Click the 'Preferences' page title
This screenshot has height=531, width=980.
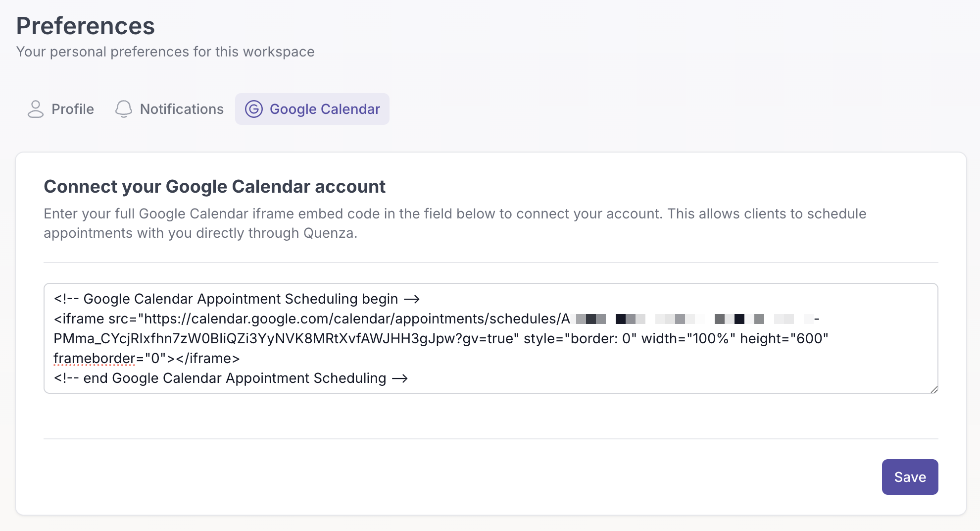[x=86, y=26]
